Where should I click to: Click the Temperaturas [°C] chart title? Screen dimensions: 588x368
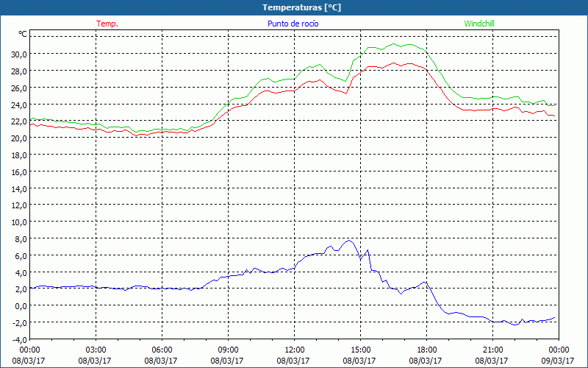pyautogui.click(x=301, y=7)
